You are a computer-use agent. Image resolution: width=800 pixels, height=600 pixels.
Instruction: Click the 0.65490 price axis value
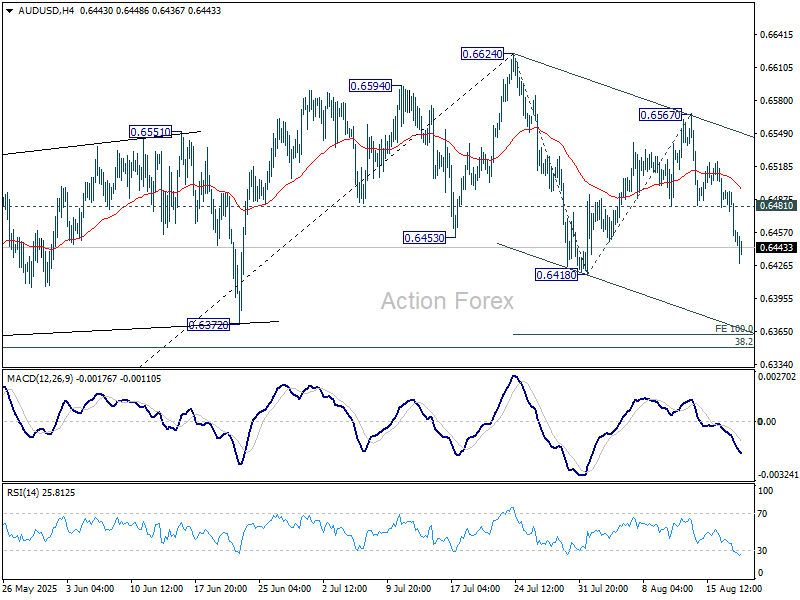pos(777,133)
